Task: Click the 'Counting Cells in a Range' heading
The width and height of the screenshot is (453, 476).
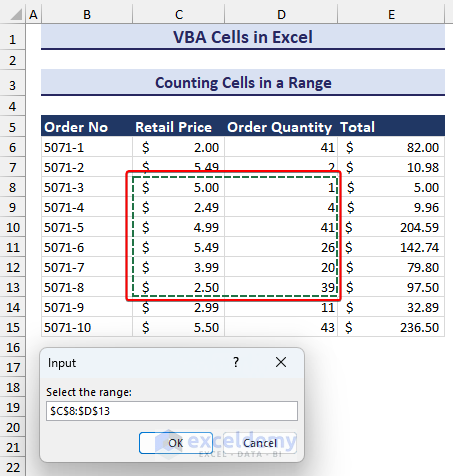Action: [x=243, y=83]
